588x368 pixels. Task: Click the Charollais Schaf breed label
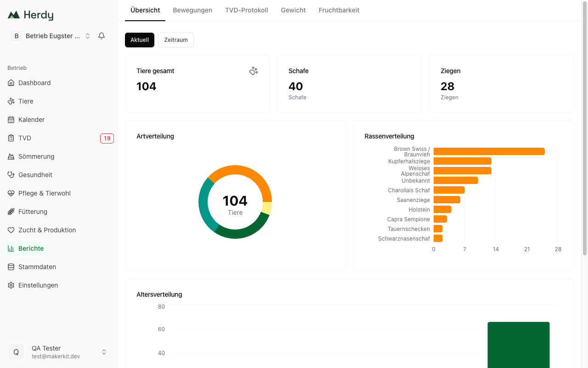coord(409,190)
